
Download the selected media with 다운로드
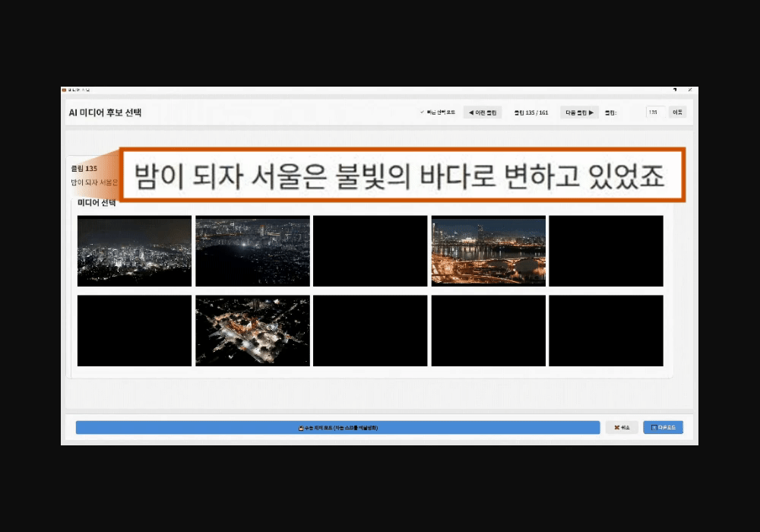click(662, 427)
